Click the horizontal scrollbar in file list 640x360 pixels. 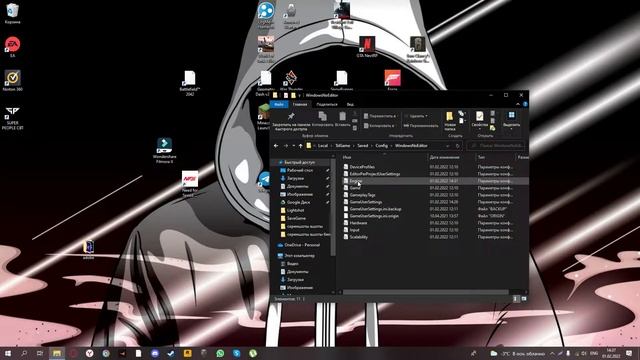(x=426, y=292)
